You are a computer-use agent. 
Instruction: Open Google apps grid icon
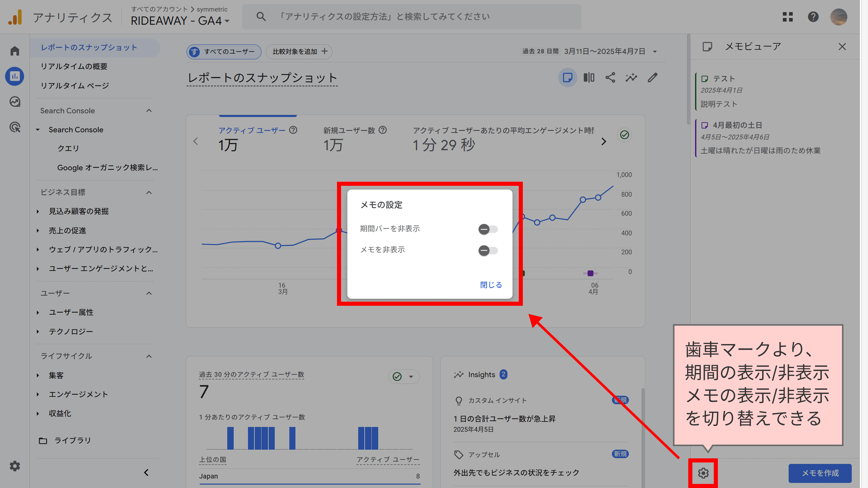pos(788,17)
